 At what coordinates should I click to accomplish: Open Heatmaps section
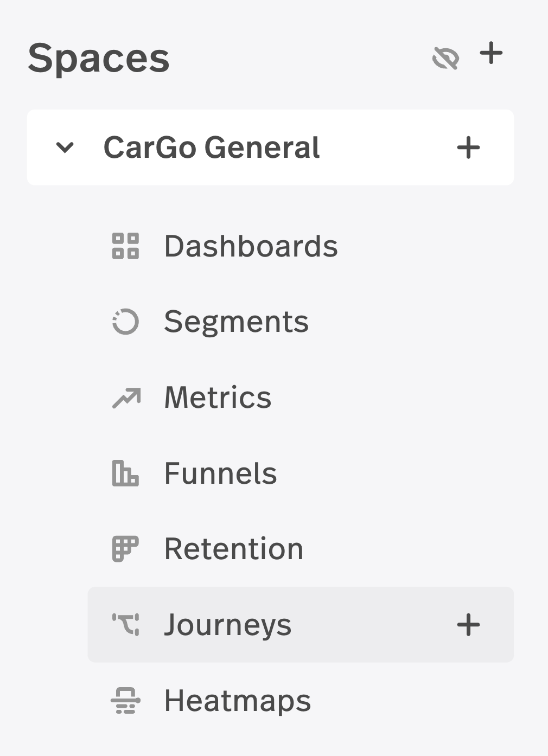[237, 700]
